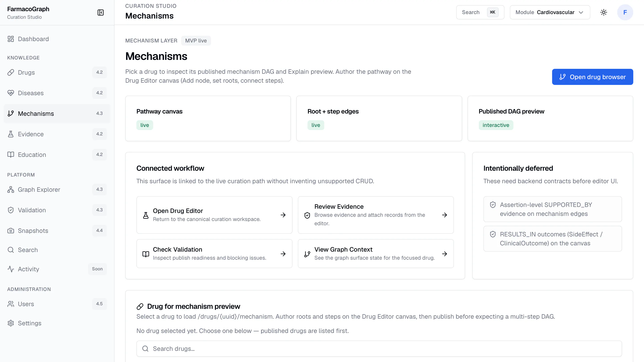
Task: Click the Activity pulse icon
Action: (x=11, y=269)
